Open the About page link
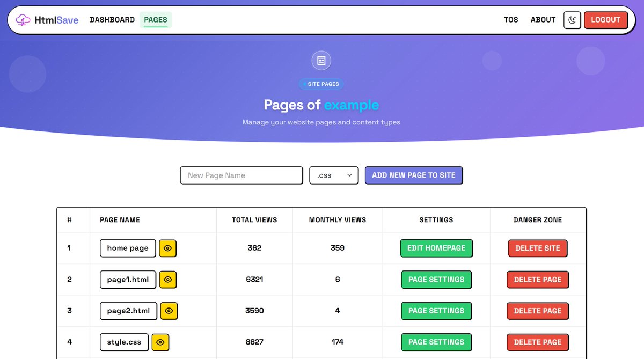The width and height of the screenshot is (644, 359). tap(543, 20)
